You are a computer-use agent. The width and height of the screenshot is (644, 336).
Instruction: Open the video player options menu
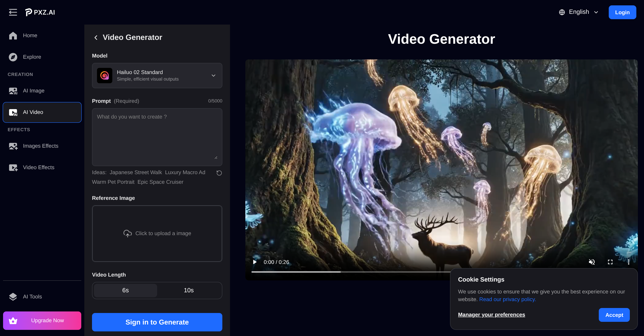tap(629, 262)
